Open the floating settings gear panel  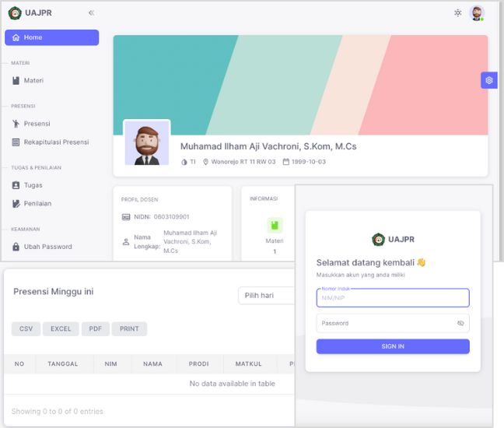488,80
